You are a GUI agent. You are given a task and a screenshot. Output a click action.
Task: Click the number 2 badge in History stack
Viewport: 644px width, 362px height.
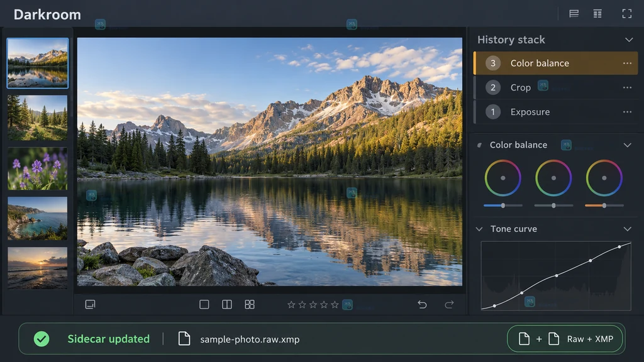493,87
